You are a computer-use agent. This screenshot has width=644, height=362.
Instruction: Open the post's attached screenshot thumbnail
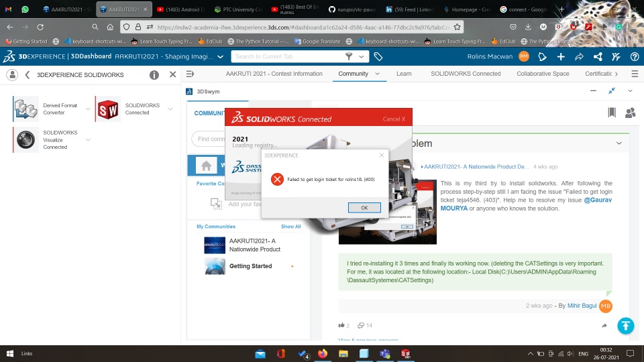click(x=387, y=211)
